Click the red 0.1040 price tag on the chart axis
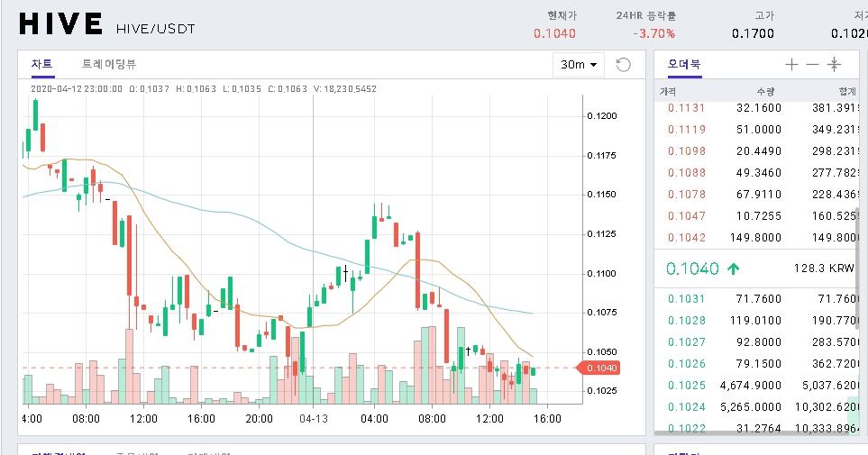Image resolution: width=868 pixels, height=455 pixels. (600, 368)
